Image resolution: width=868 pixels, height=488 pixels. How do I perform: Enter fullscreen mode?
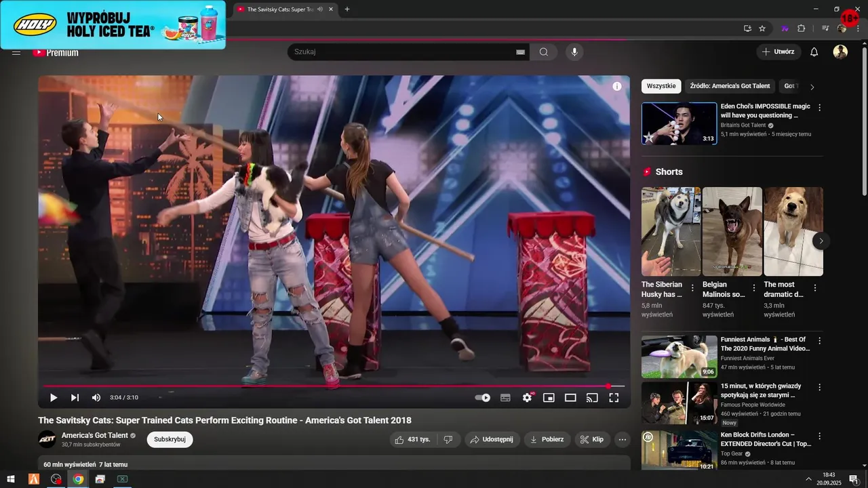coord(614,398)
